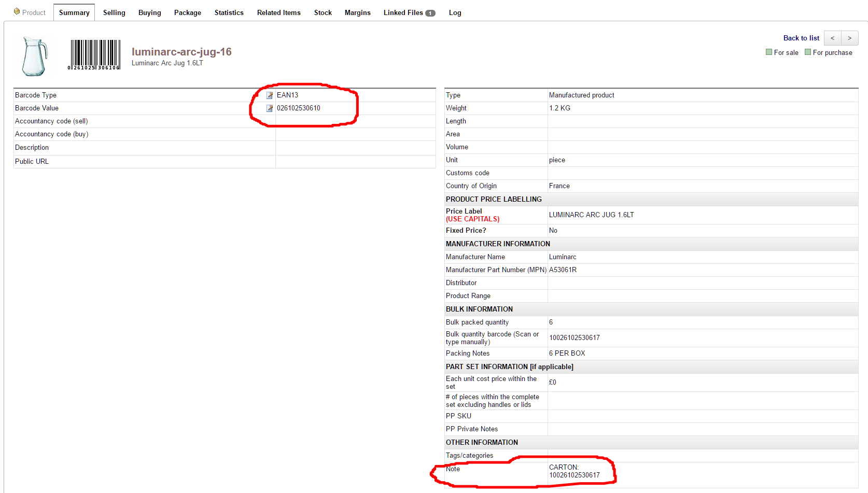Click the barcode image in header
The height and width of the screenshot is (493, 868).
tap(95, 55)
